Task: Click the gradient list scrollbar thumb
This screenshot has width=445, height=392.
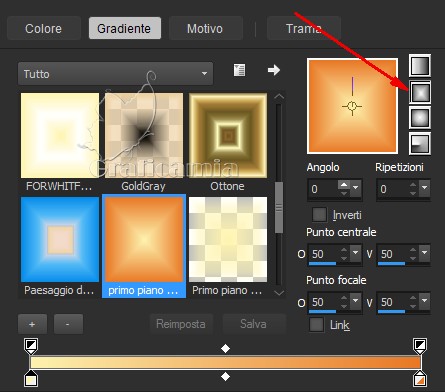Action: [279, 207]
